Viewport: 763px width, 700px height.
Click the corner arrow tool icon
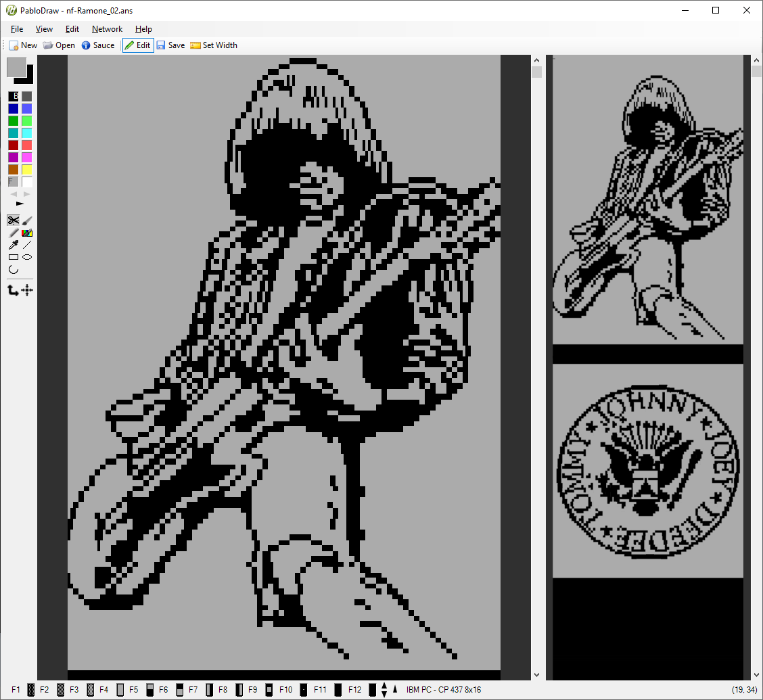click(13, 290)
